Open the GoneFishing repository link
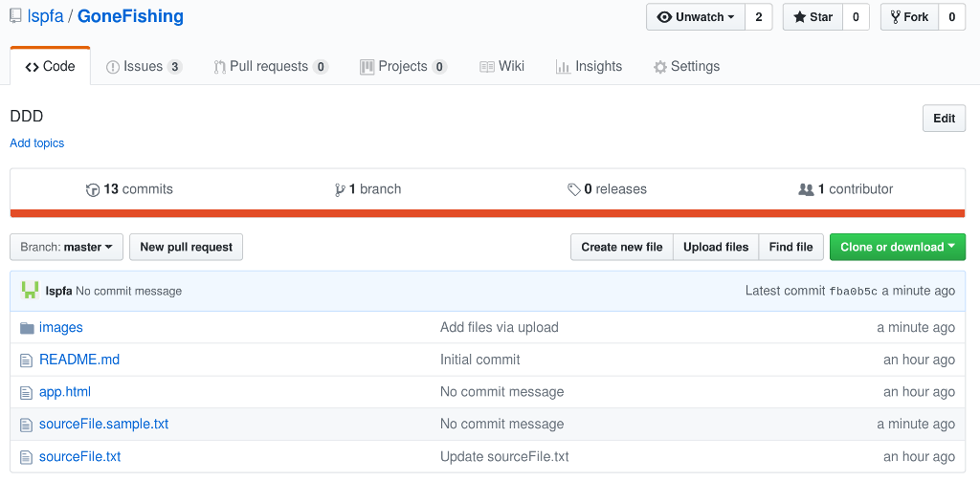 (130, 16)
